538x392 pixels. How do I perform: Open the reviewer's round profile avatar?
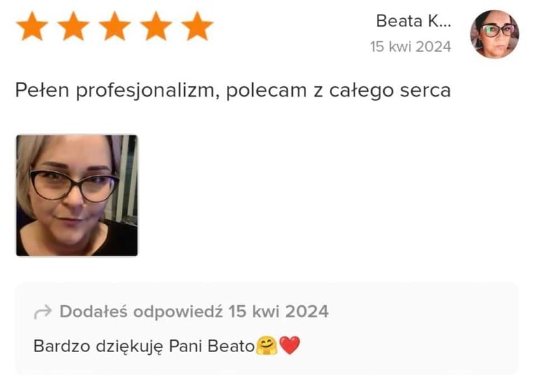click(x=495, y=34)
